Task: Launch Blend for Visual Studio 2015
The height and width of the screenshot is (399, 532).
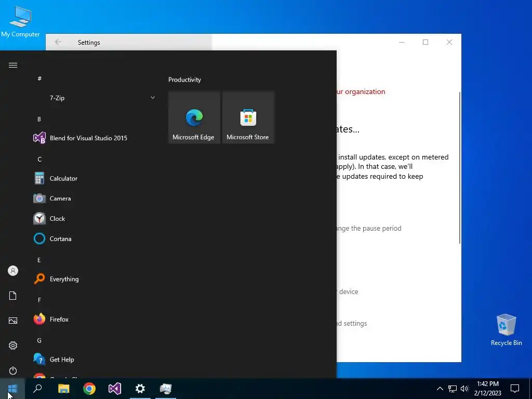Action: point(95,138)
